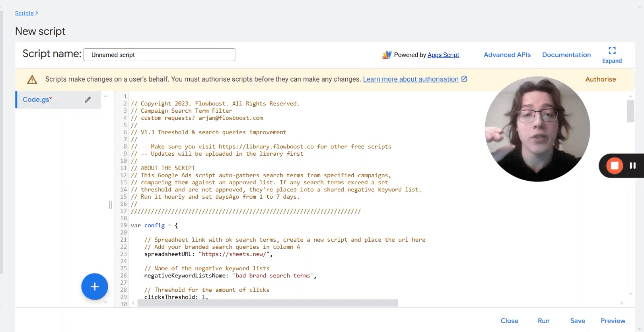The image size is (644, 332).
Task: Click the Expand fullscreen icon
Action: 612,51
